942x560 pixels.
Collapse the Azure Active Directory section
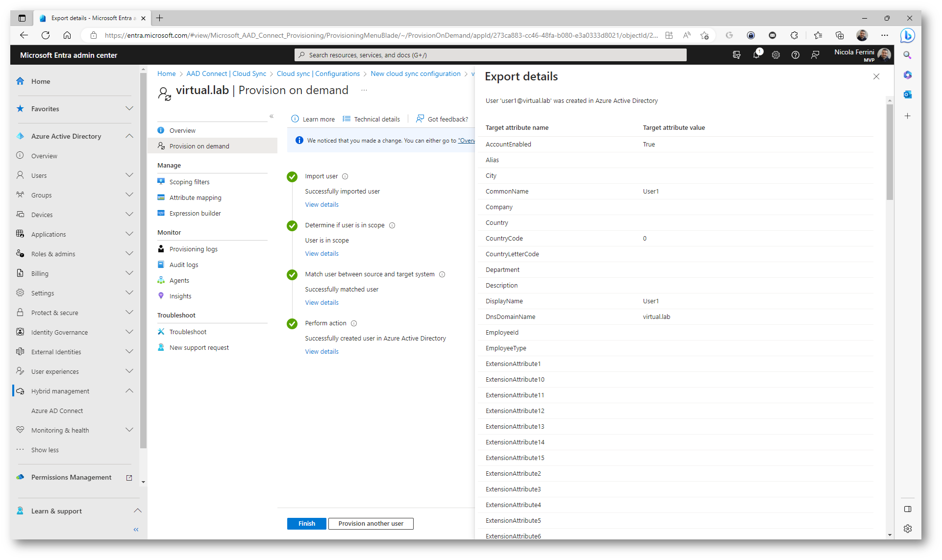point(129,136)
